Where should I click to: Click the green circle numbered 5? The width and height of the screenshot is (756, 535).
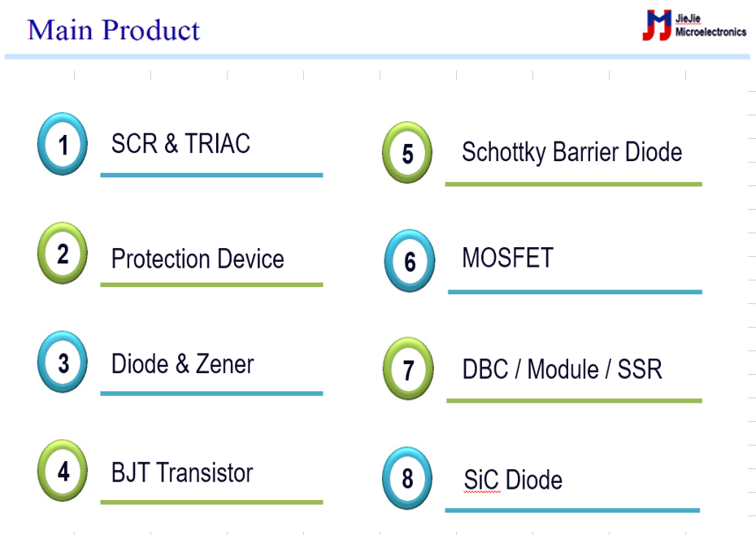[407, 152]
